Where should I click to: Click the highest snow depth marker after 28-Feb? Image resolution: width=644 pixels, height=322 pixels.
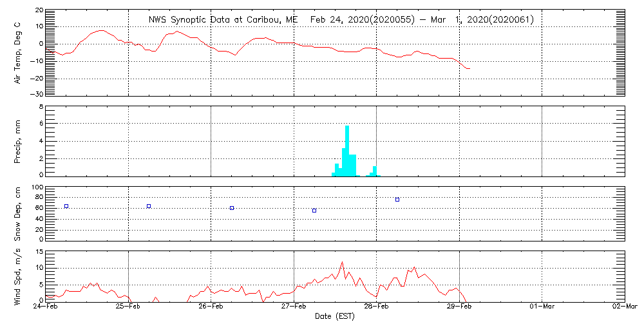pyautogui.click(x=397, y=200)
